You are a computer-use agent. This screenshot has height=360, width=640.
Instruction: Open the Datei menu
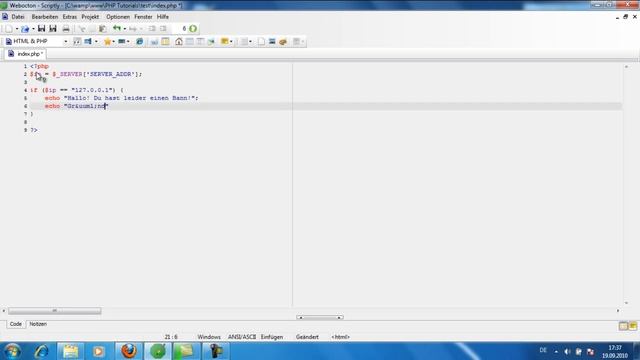coord(18,17)
